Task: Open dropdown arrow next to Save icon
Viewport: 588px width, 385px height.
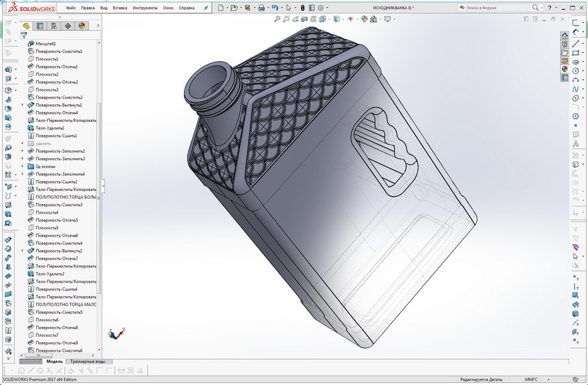Action: (x=254, y=7)
